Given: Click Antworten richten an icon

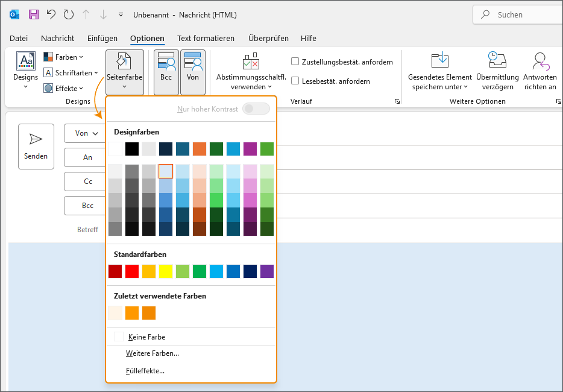Looking at the screenshot, I should (539, 61).
